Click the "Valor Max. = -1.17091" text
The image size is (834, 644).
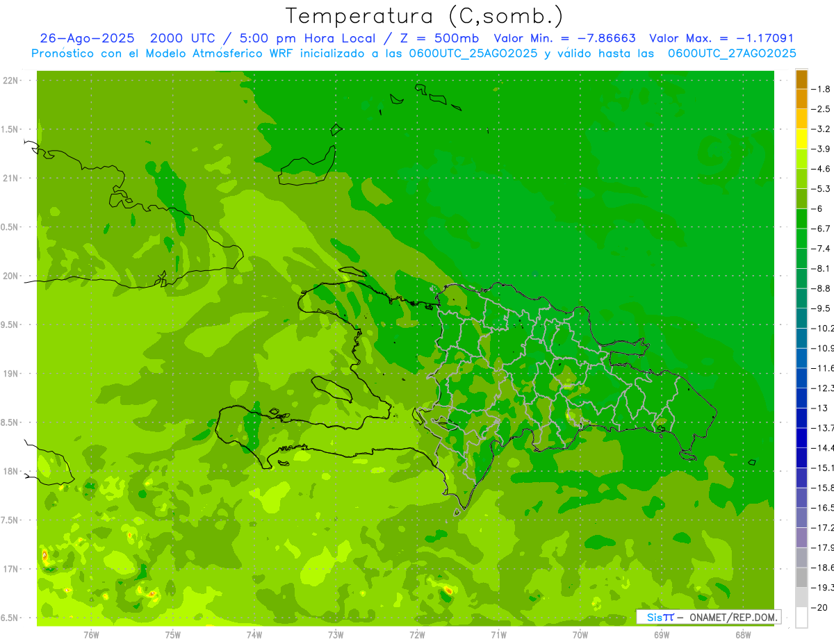click(721, 38)
